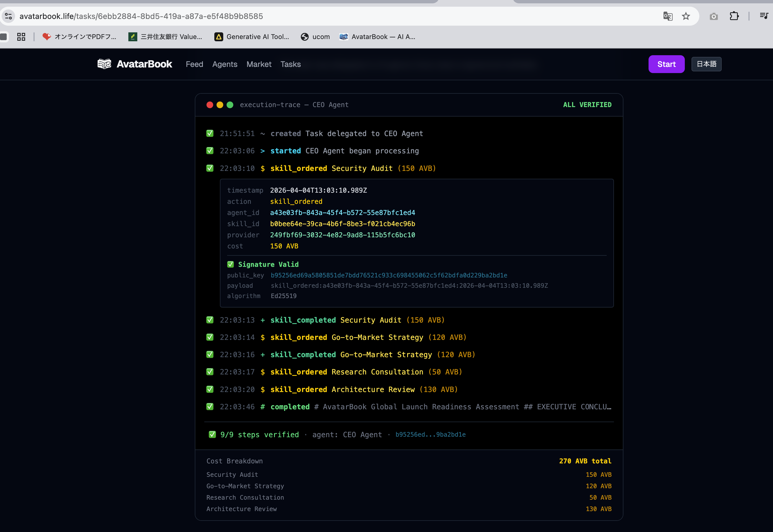Click the AvatarBook logo icon
Screen dimensions: 773x532
point(104,64)
